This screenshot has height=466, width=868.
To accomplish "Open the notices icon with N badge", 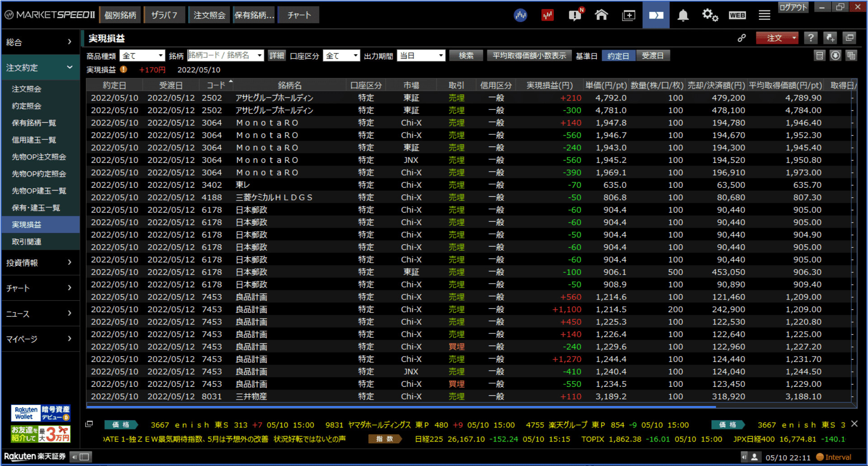I will tap(576, 15).
